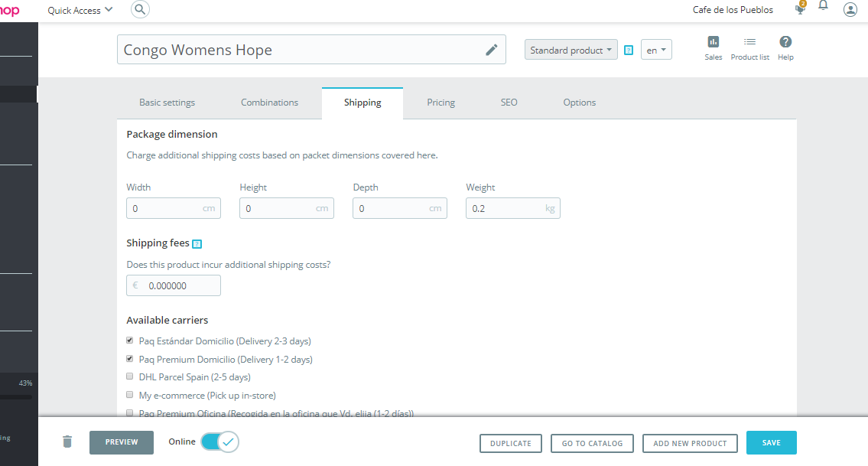
Task: Click the Depth input field
Action: pyautogui.click(x=400, y=208)
